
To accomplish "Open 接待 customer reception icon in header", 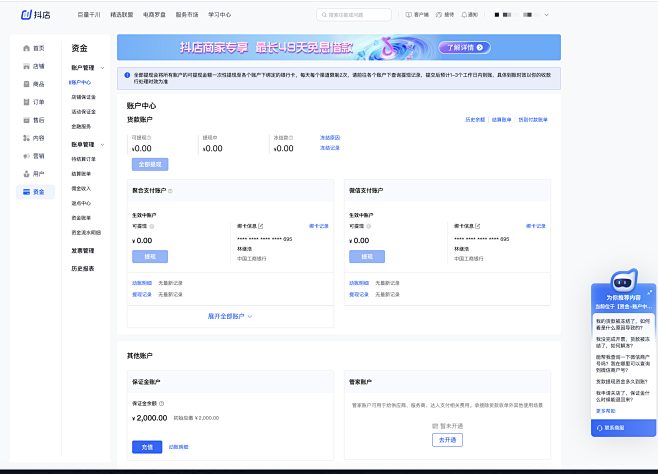I will (x=439, y=15).
